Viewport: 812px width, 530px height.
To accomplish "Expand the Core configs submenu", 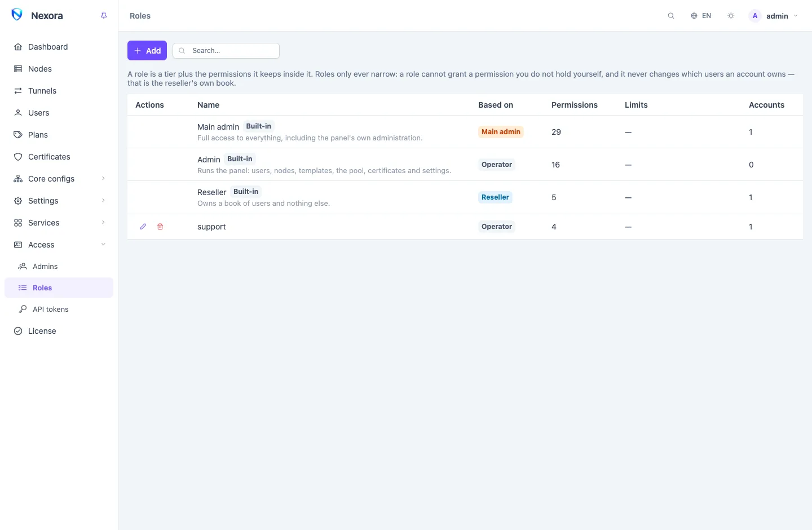I will click(x=59, y=179).
